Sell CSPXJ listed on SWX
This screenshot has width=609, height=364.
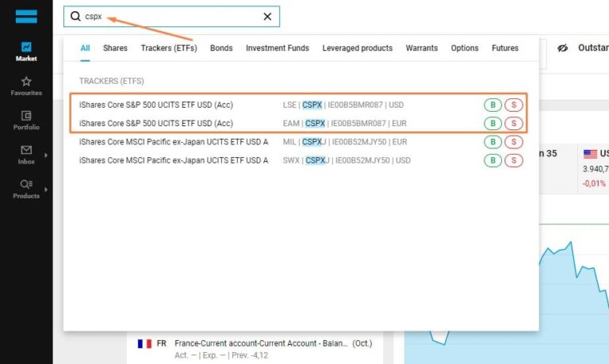[x=514, y=160]
